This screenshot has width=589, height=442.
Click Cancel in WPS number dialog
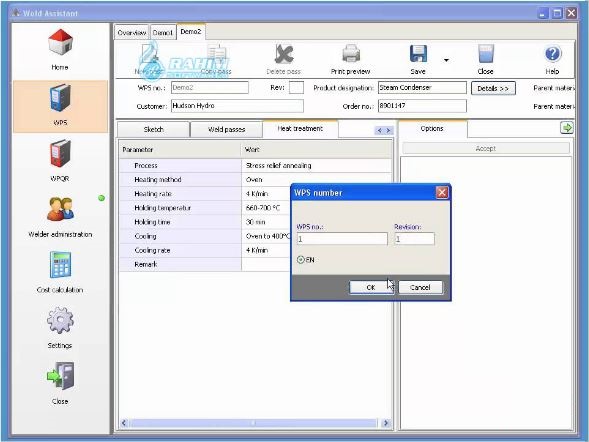point(420,287)
